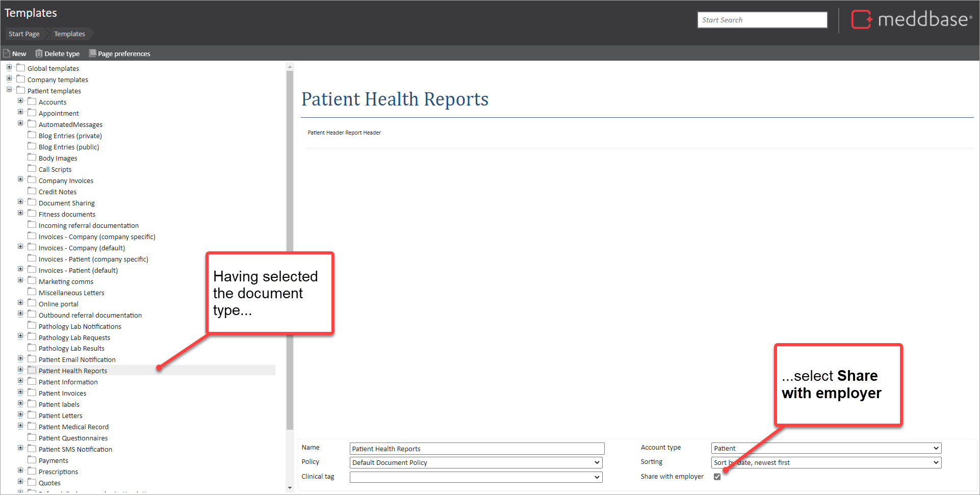This screenshot has height=495, width=980.
Task: Select the Templates breadcrumb
Action: pyautogui.click(x=69, y=34)
